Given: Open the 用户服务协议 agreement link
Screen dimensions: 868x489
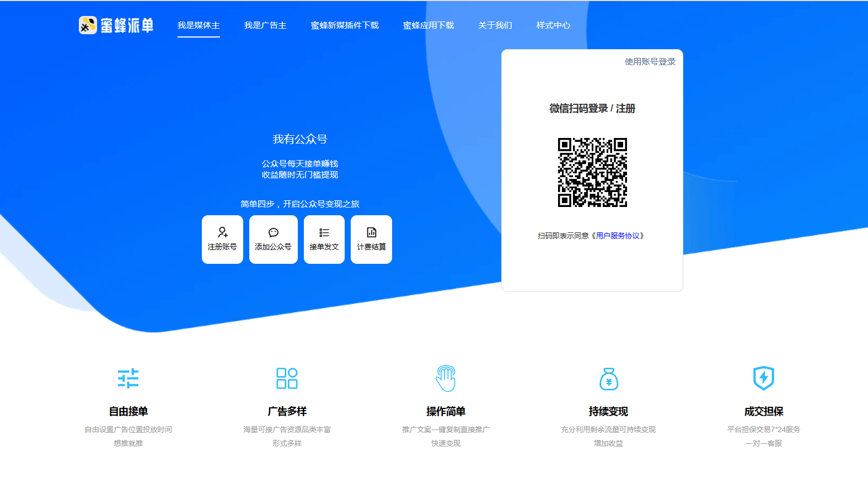Looking at the screenshot, I should point(618,236).
